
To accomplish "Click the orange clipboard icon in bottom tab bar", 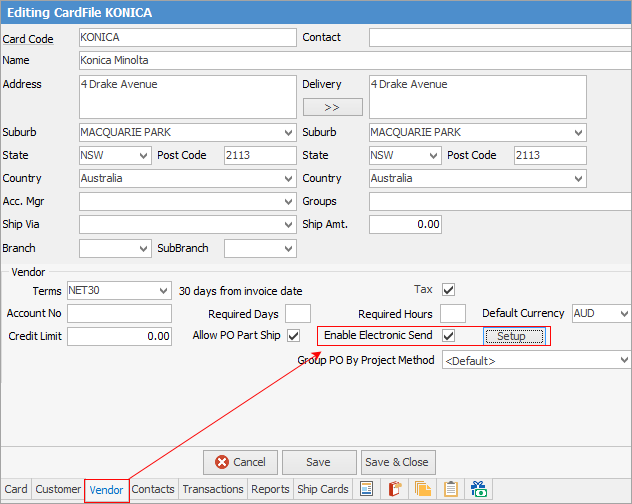I will (x=395, y=489).
